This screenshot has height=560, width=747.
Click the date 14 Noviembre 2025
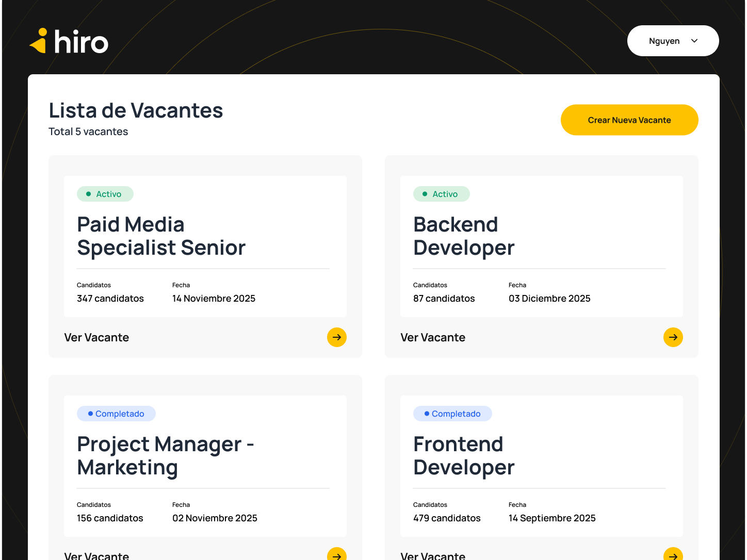(x=214, y=299)
